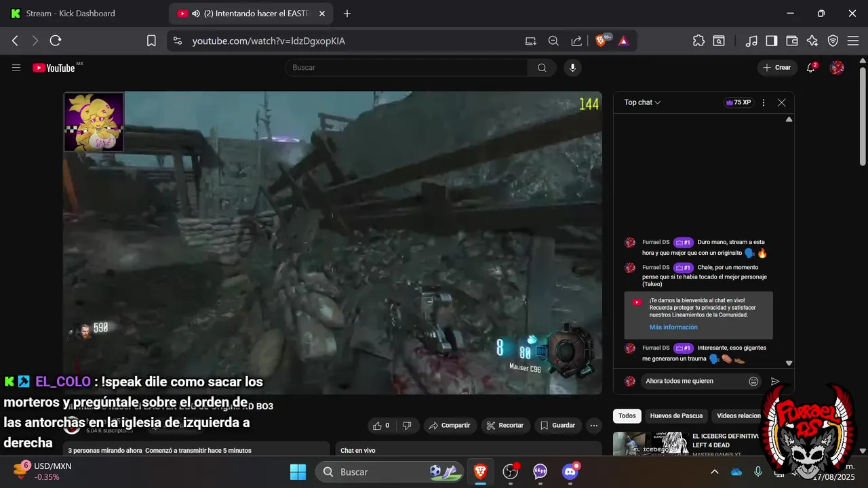Select the Intentando hacer el EASTER YouTube tab
Image resolution: width=868 pixels, height=488 pixels.
point(252,14)
